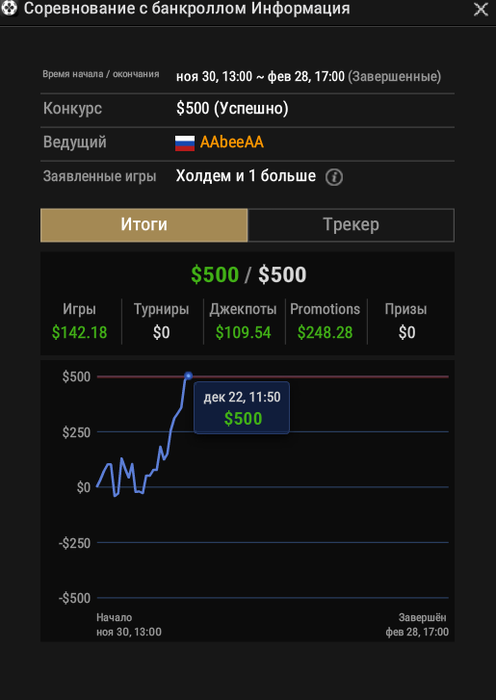Select the Итоги tab
The width and height of the screenshot is (496, 700).
tap(144, 225)
